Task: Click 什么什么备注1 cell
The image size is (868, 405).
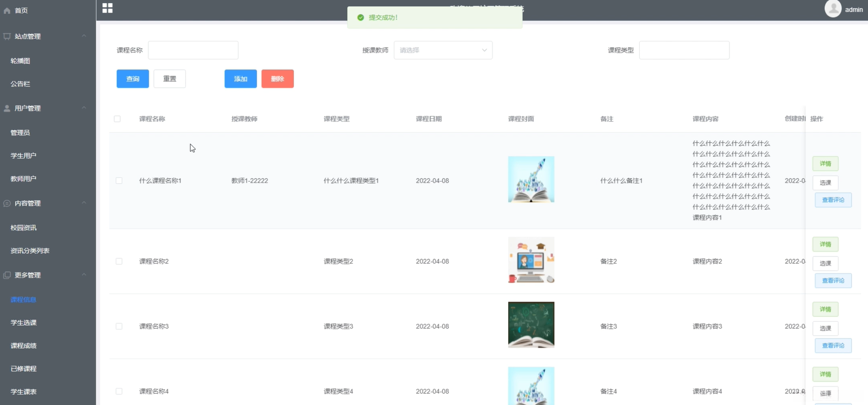Action: click(621, 181)
